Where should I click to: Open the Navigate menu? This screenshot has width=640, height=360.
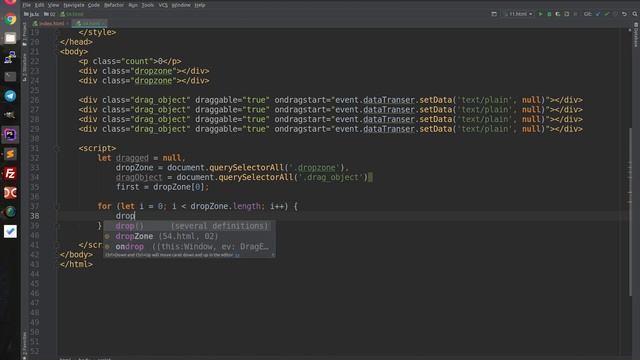pyautogui.click(x=73, y=5)
